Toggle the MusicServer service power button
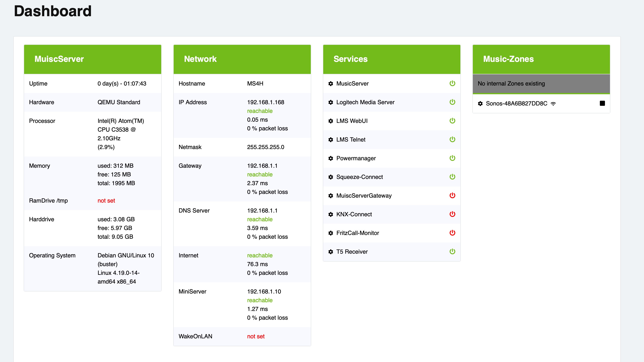This screenshot has width=644, height=362. (x=452, y=83)
